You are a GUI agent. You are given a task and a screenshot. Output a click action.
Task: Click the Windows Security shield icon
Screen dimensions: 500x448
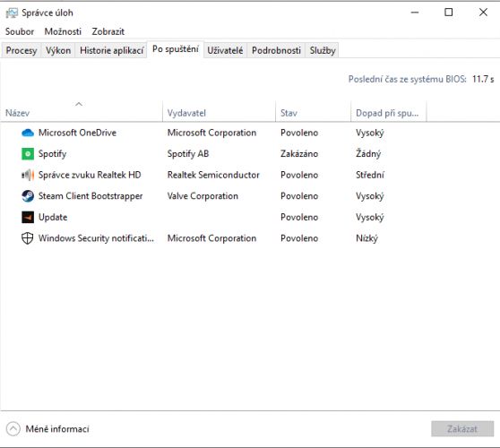point(28,238)
